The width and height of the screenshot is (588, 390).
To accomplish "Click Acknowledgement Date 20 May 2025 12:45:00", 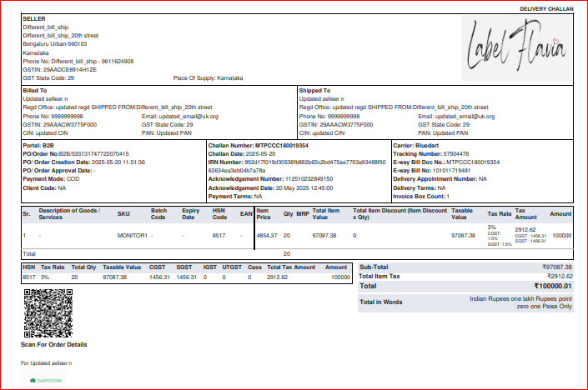I will (271, 188).
